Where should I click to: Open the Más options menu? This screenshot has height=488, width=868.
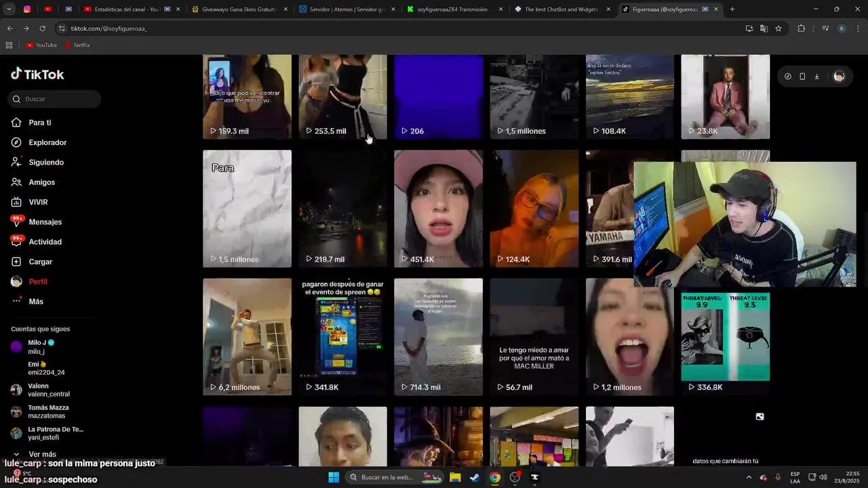27,302
